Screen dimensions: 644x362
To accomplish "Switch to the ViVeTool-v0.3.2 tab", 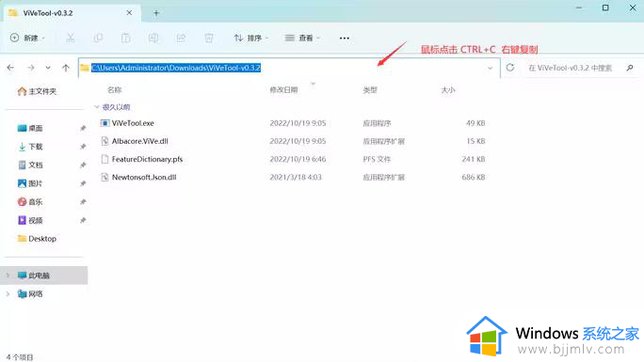I will (72, 13).
